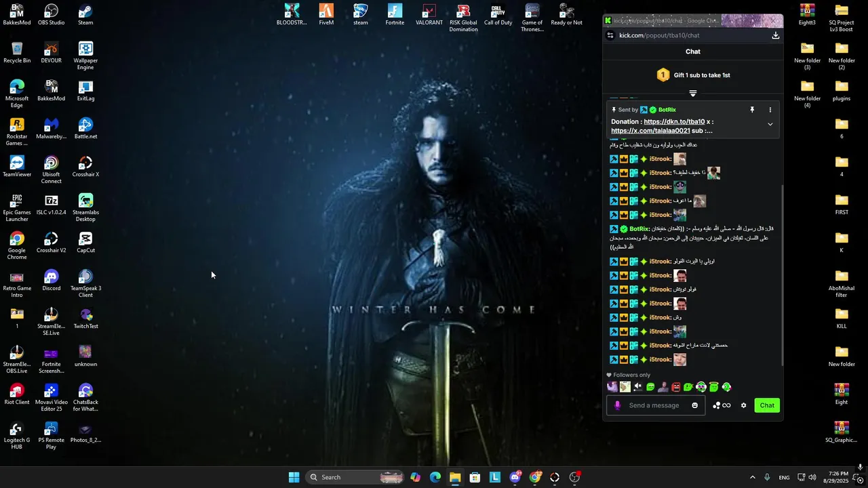Open the dkn.to/tba10 donation link
This screenshot has height=488, width=868.
point(674,122)
